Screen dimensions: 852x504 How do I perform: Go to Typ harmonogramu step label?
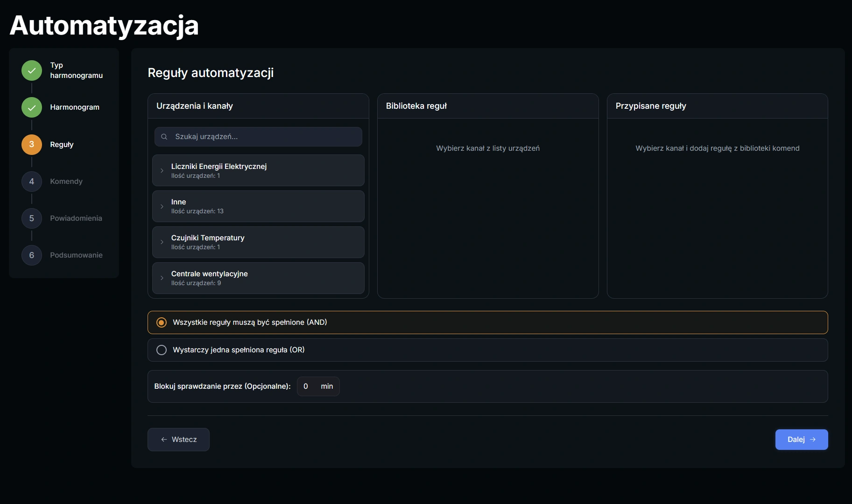point(77,70)
